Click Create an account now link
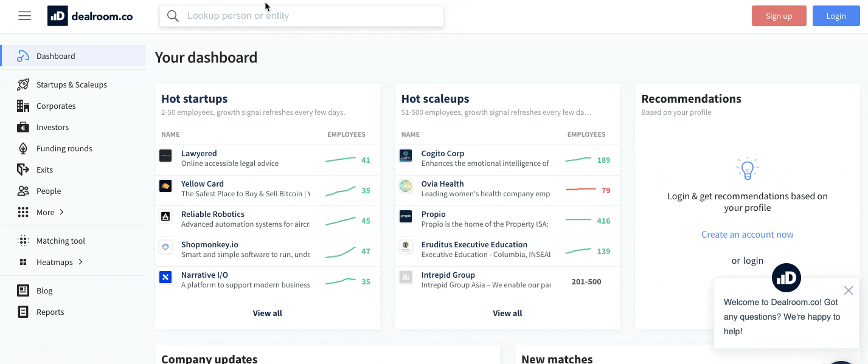 [747, 235]
